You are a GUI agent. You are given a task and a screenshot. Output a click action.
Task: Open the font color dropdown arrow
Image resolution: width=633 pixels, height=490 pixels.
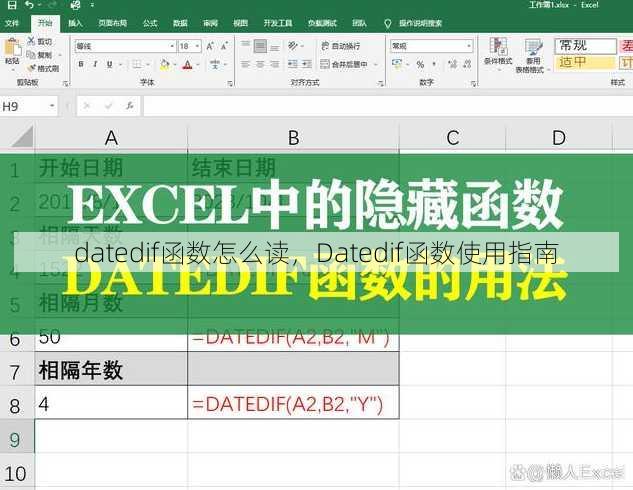pyautogui.click(x=198, y=65)
